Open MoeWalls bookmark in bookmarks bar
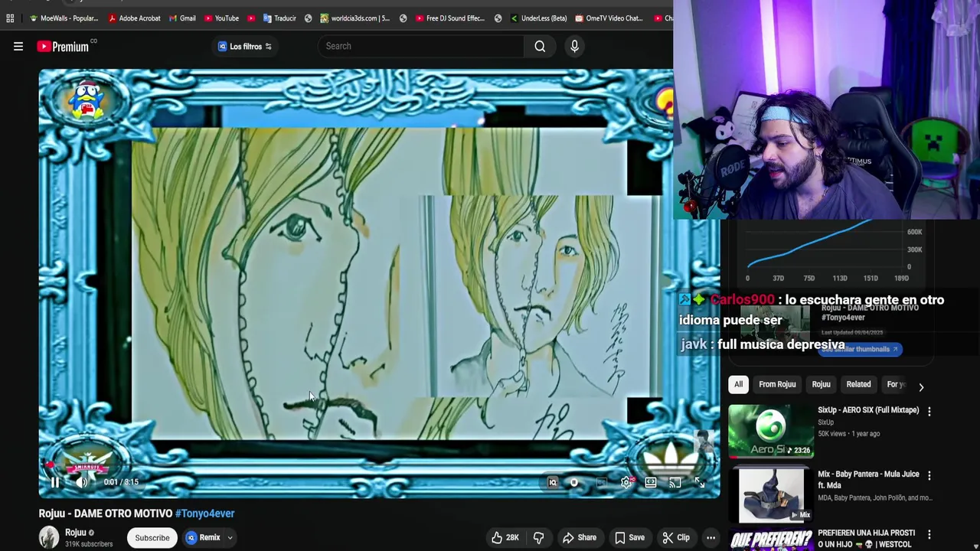This screenshot has width=980, height=551. point(64,18)
